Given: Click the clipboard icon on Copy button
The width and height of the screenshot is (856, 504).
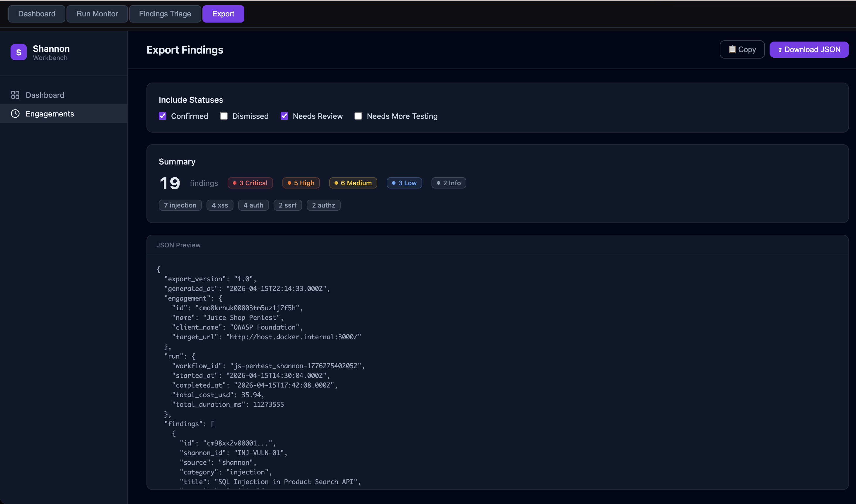Looking at the screenshot, I should (x=732, y=49).
